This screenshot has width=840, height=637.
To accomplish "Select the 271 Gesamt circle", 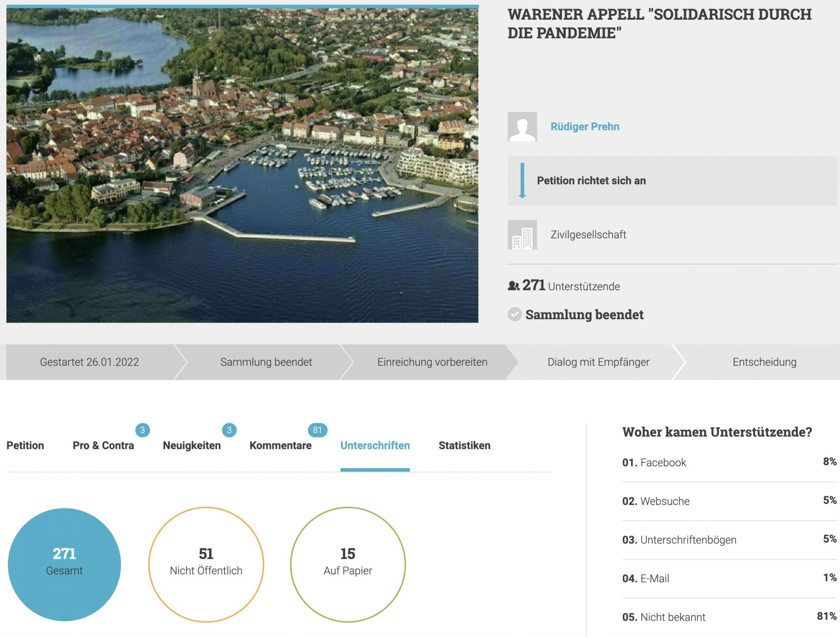I will tap(64, 564).
